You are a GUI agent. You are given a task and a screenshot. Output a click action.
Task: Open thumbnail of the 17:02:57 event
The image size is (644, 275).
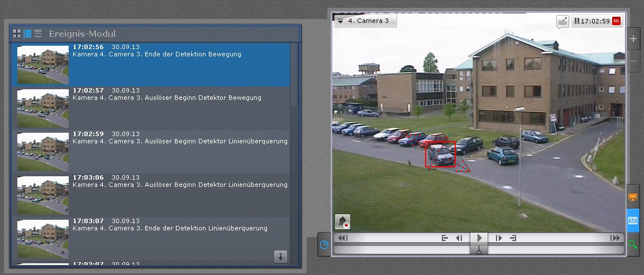42,108
